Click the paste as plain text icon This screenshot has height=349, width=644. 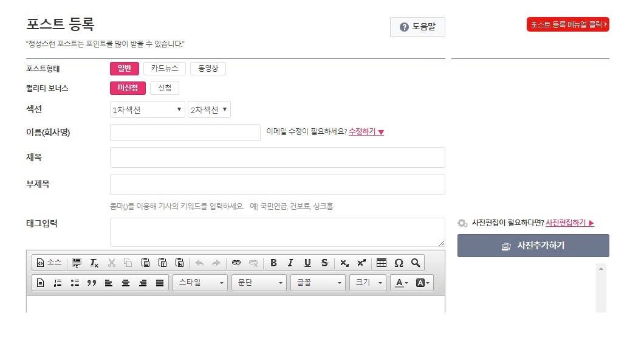pyautogui.click(x=163, y=263)
